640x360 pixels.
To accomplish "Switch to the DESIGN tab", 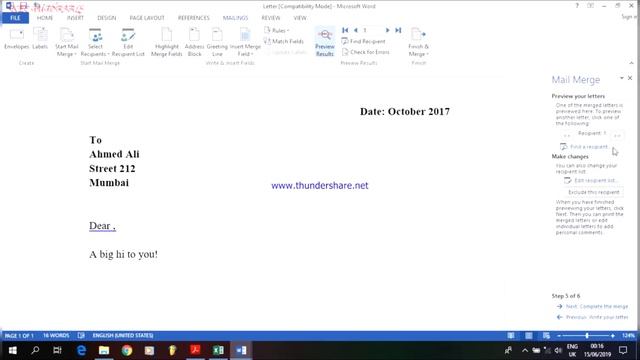I will pos(107,18).
